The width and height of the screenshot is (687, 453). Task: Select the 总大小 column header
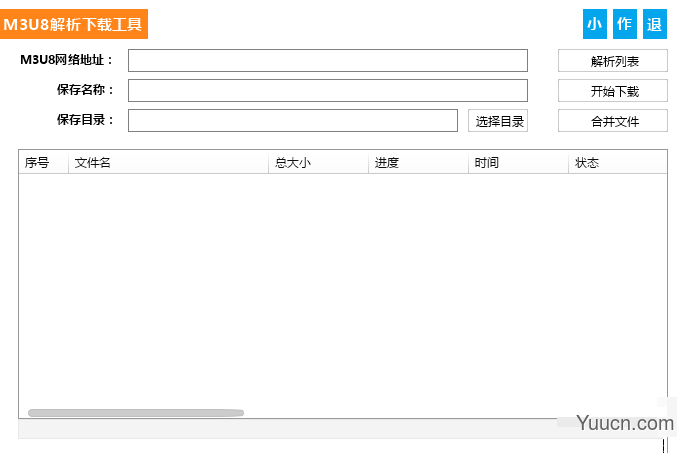click(x=319, y=163)
